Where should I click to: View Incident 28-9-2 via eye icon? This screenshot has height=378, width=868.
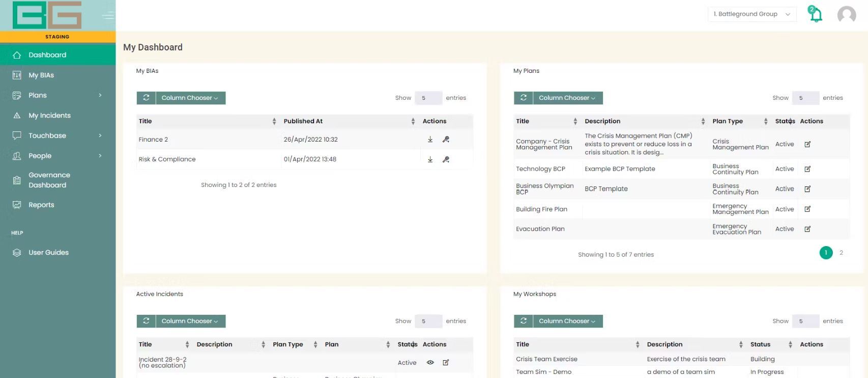pyautogui.click(x=430, y=363)
